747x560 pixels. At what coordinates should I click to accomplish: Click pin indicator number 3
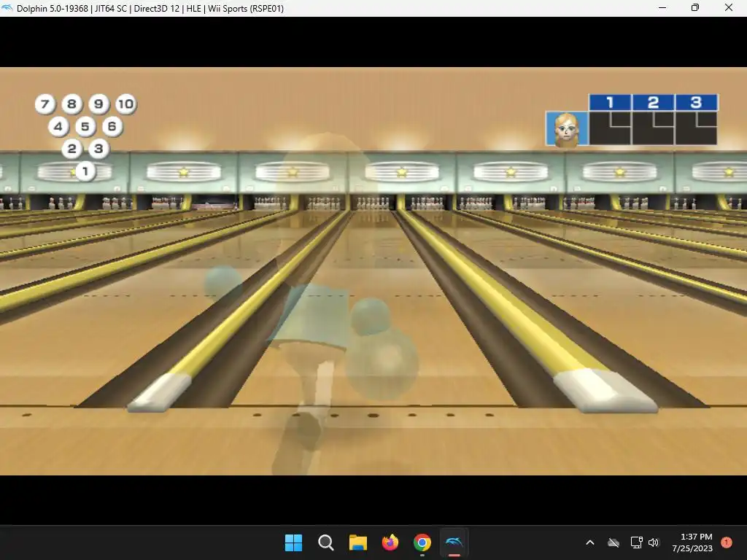click(x=98, y=149)
